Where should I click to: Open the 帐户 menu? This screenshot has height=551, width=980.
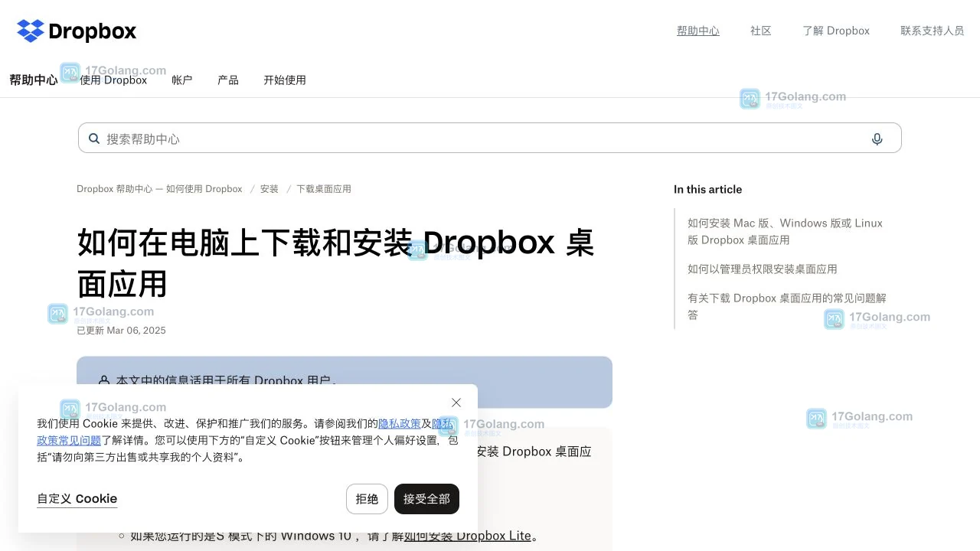point(182,80)
